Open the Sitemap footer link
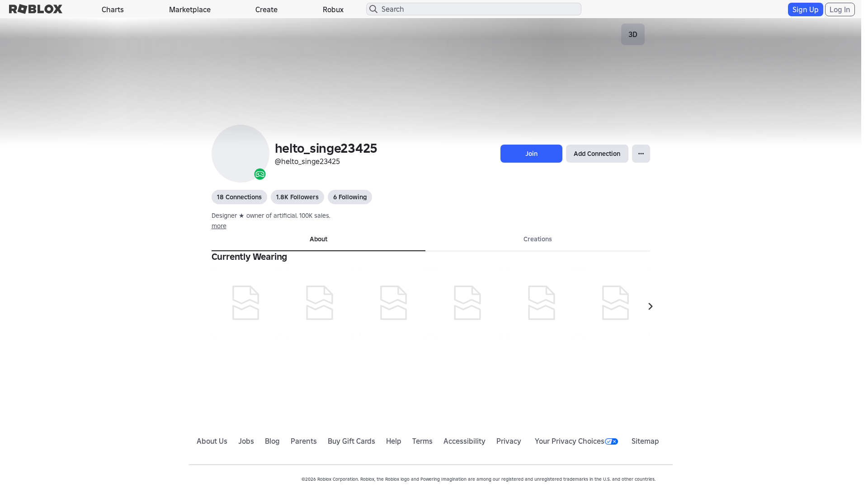Screen dimensions: 868x488 tap(645, 441)
